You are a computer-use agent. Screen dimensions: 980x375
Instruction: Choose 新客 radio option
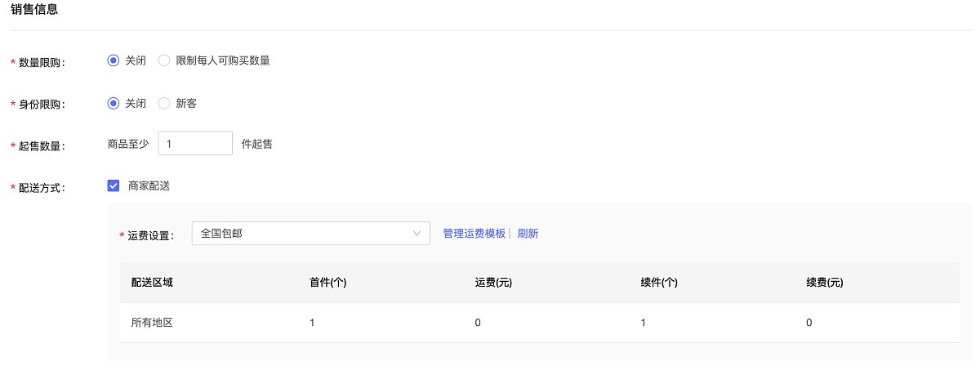click(164, 104)
